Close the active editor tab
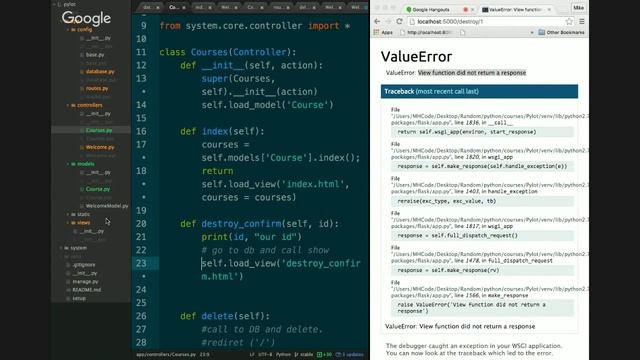 tap(184, 7)
